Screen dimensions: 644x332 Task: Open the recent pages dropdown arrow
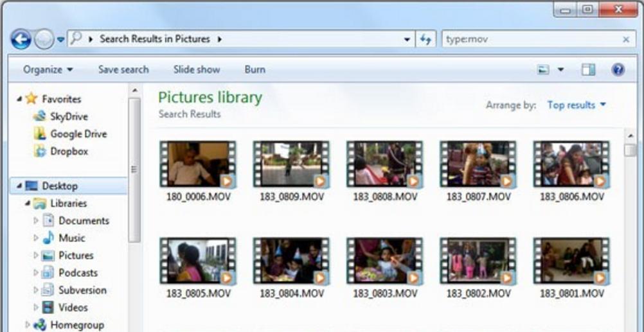(x=60, y=40)
